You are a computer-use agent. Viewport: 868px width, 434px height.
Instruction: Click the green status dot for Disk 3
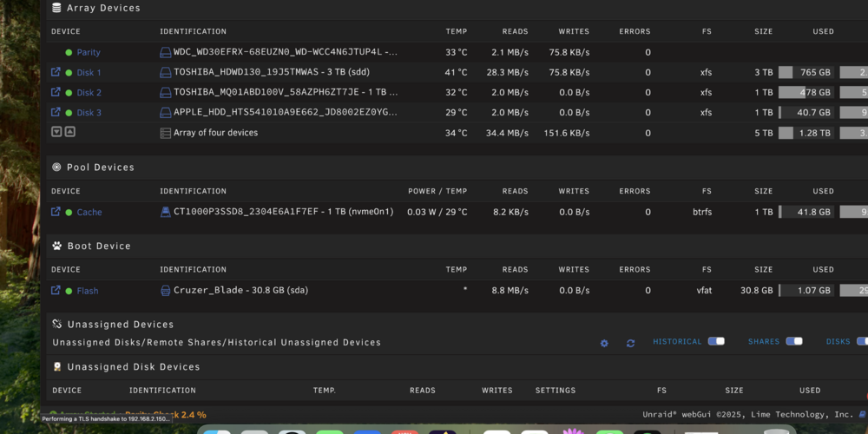click(69, 113)
